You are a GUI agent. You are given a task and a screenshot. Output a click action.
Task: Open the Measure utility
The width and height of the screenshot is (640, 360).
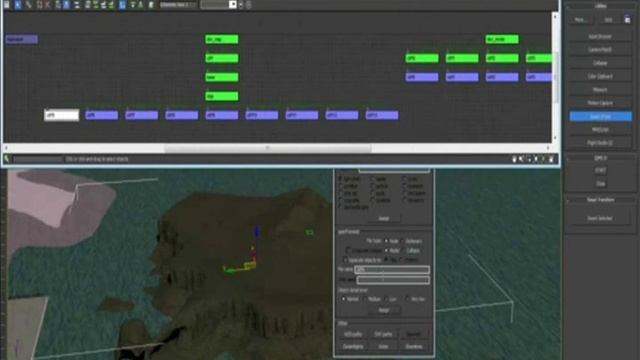[600, 89]
